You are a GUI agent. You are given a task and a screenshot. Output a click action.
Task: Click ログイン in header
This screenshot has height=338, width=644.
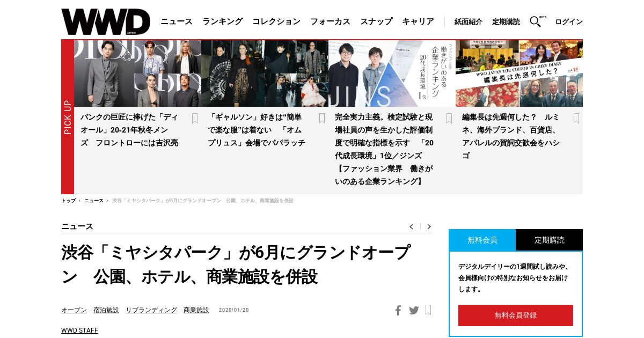tap(569, 22)
